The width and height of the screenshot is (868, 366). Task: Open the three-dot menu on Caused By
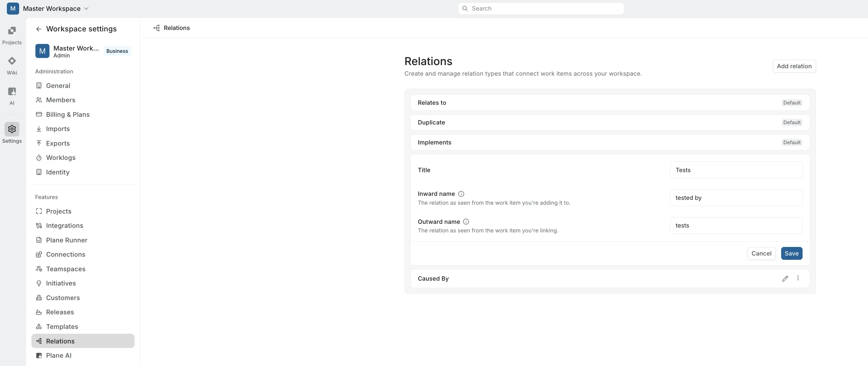(798, 278)
